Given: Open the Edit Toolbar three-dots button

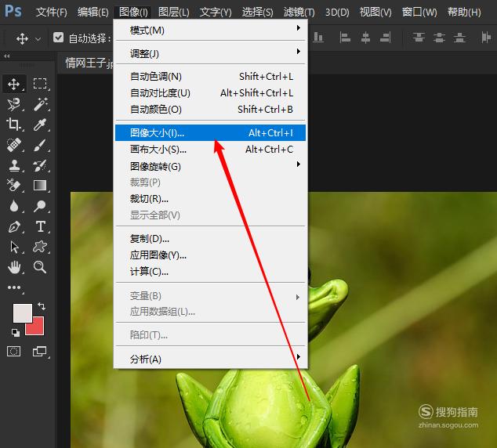Looking at the screenshot, I should [14, 287].
